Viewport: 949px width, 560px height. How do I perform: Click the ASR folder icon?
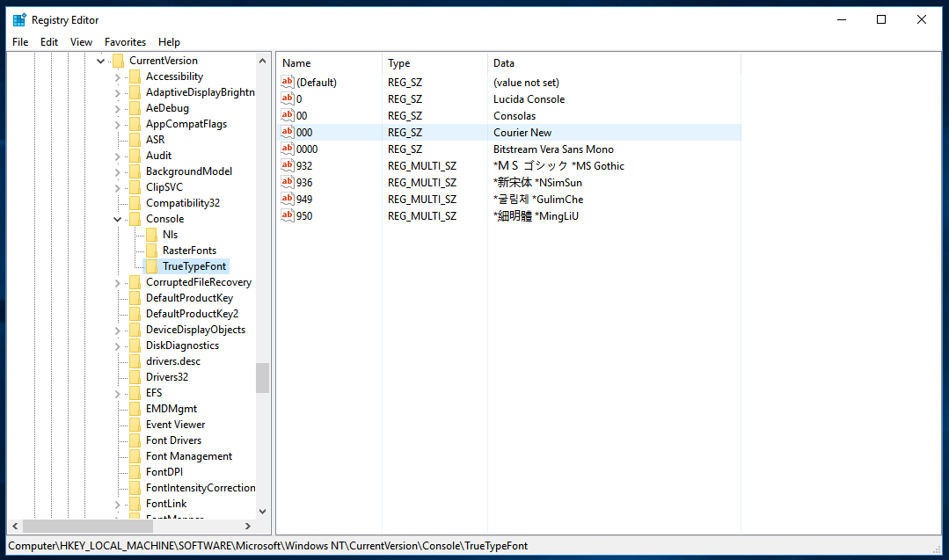click(135, 140)
